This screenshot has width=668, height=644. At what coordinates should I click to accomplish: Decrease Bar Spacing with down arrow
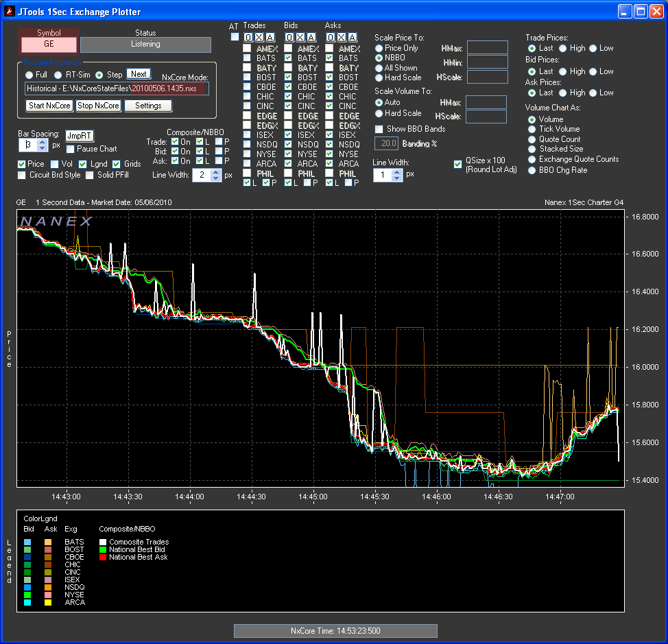click(x=42, y=147)
